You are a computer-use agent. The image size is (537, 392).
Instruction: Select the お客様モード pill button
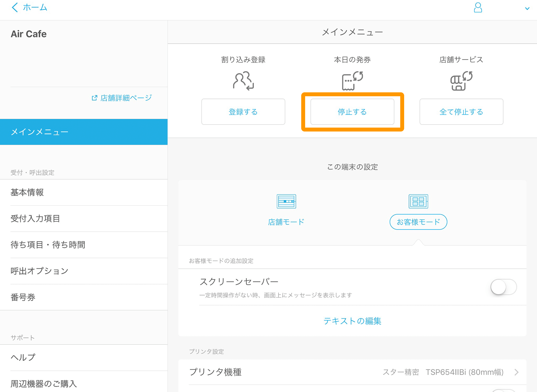(x=418, y=222)
